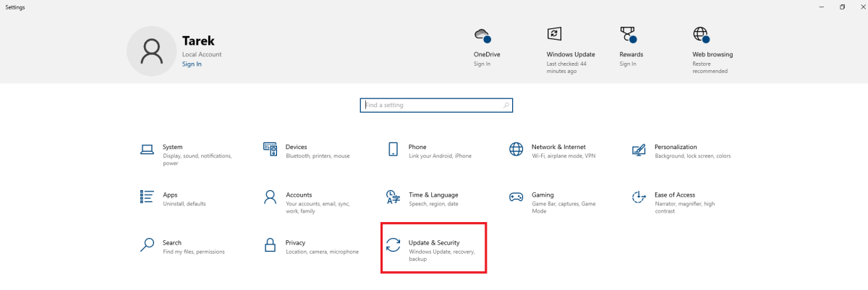Open the Phone category label
868x290 pixels.
(x=417, y=147)
